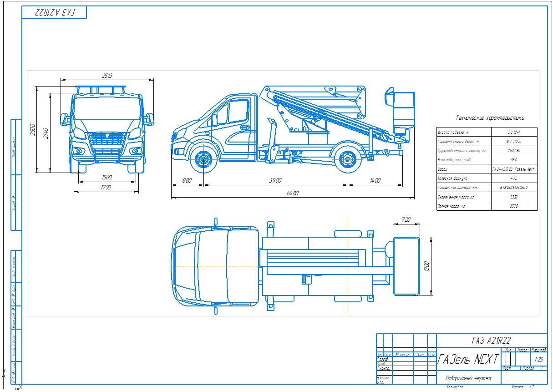Select the 'Разраб.' row label
Screen dimensions: 553x392
click(x=383, y=359)
